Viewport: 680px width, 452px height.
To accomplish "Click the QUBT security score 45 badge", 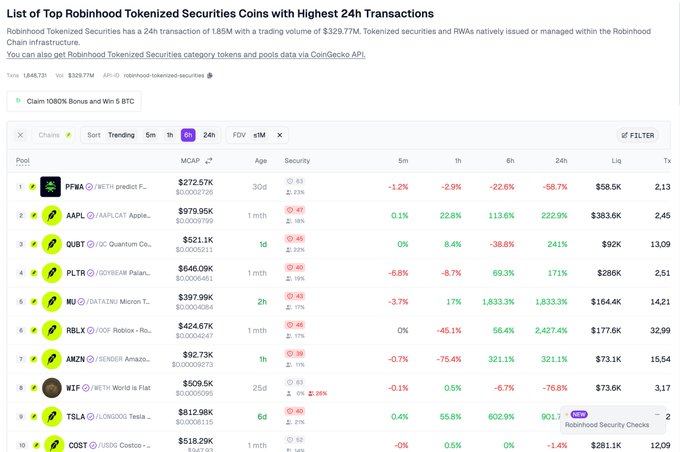I will tap(295, 239).
